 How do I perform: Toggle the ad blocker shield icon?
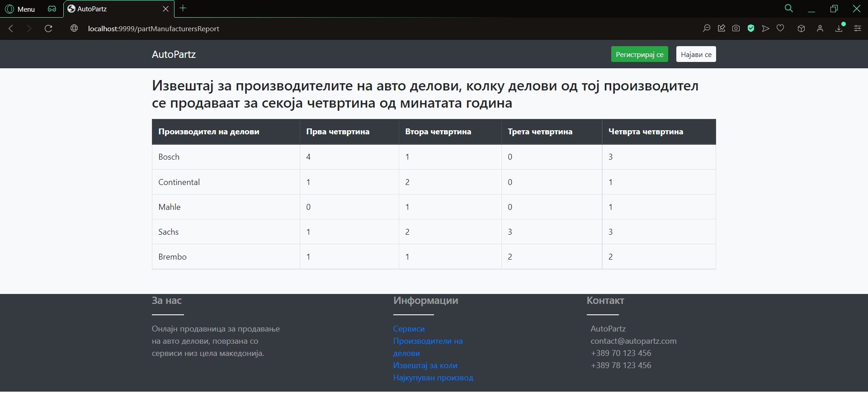tap(751, 28)
